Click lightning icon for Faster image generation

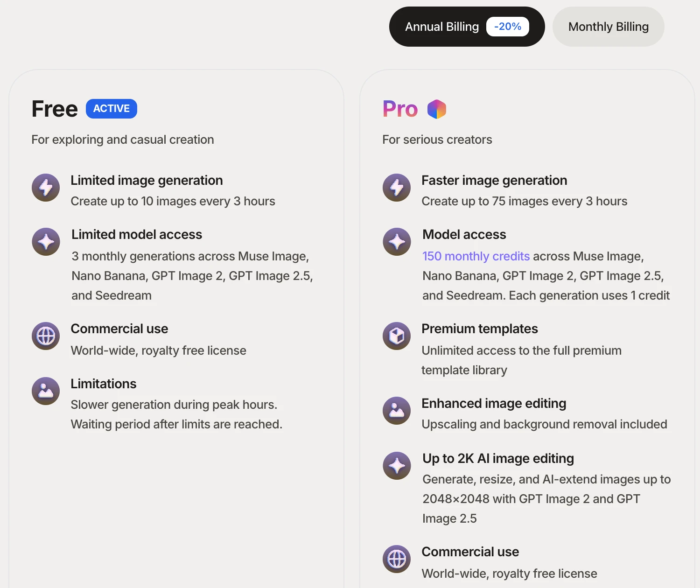click(397, 188)
